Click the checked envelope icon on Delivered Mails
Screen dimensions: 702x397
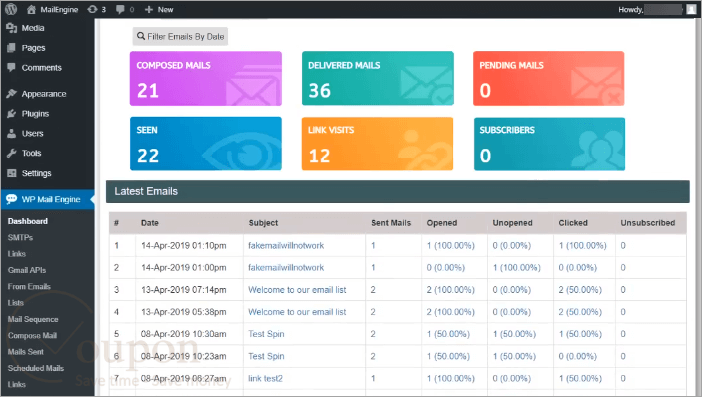tap(426, 85)
